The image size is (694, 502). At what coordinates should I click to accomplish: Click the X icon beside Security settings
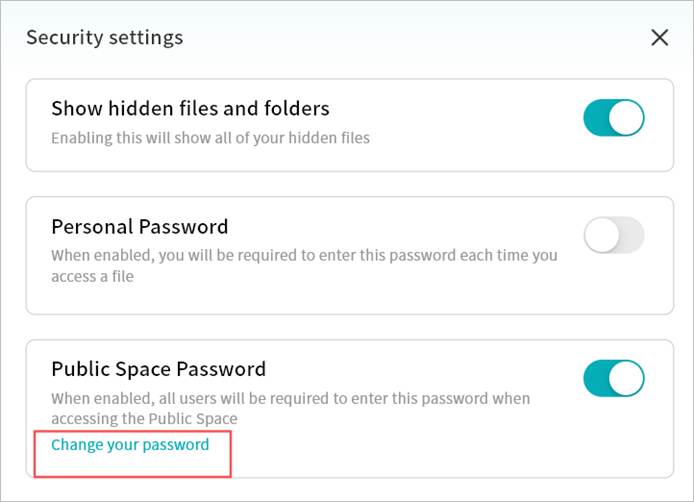click(x=659, y=38)
